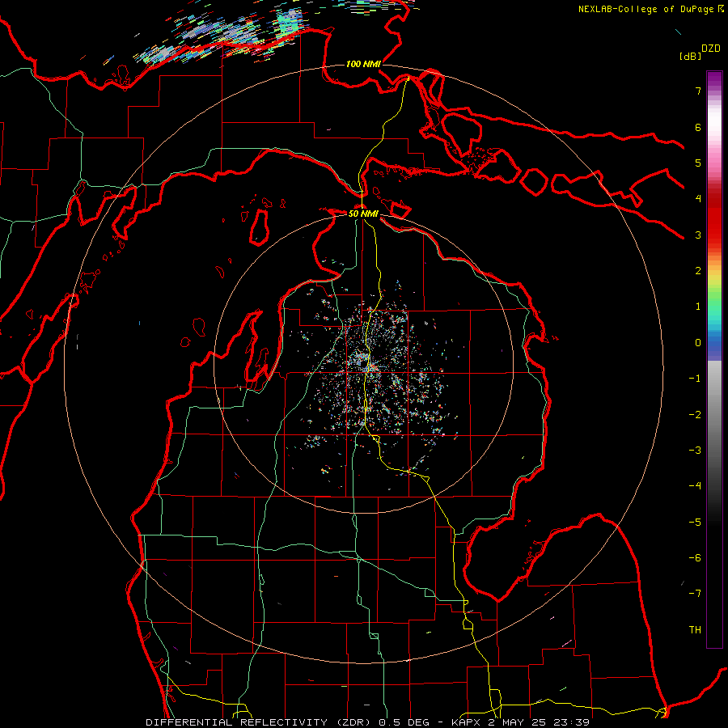Image resolution: width=728 pixels, height=728 pixels.
Task: Click the -1 value on the color scale
Action: [x=695, y=379]
